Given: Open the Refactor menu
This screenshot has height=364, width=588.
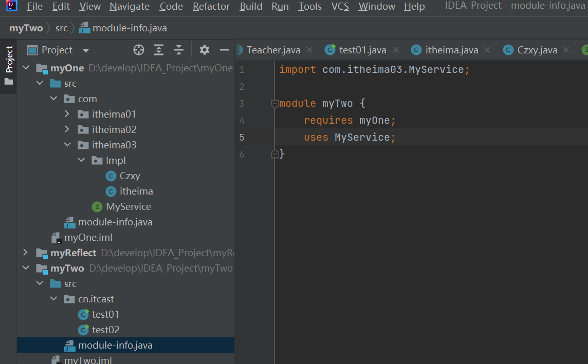Looking at the screenshot, I should tap(211, 7).
